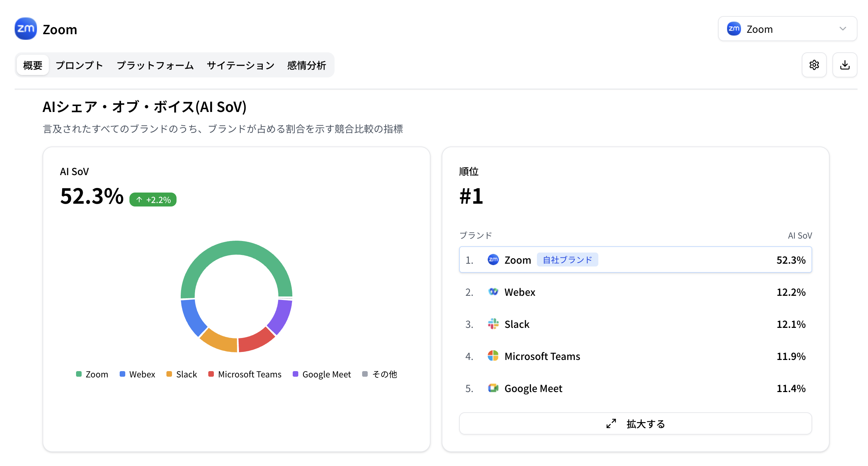Switch to the サイテーション tab
The height and width of the screenshot is (466, 868).
click(x=240, y=65)
